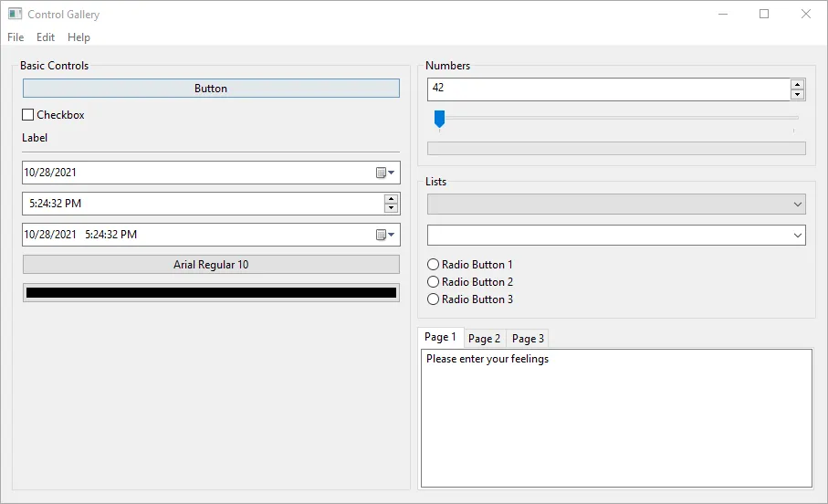828x504 pixels.
Task: Click the "Numbers" group heading
Action: tap(448, 66)
